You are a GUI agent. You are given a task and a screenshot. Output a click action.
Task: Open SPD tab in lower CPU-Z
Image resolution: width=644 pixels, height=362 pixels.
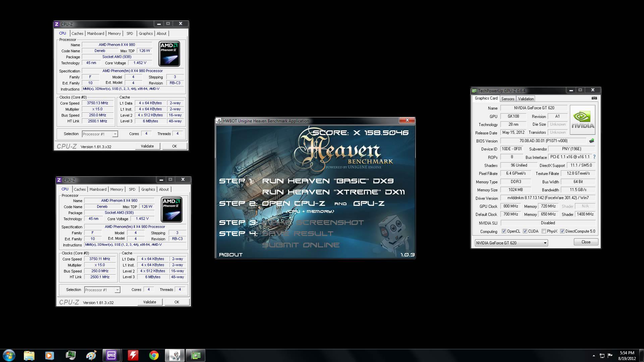pyautogui.click(x=132, y=189)
